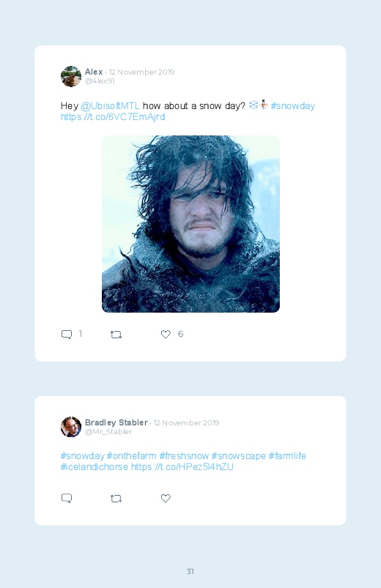Open the #onthefarm hashtag
The image size is (381, 588).
tap(131, 456)
